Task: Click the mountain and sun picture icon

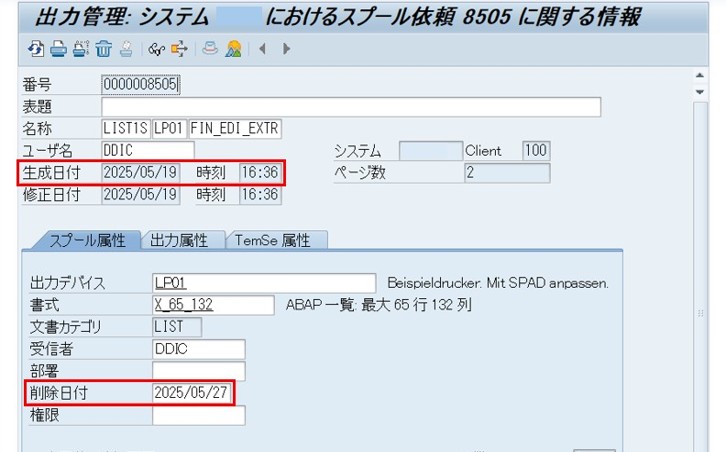Action: point(233,49)
